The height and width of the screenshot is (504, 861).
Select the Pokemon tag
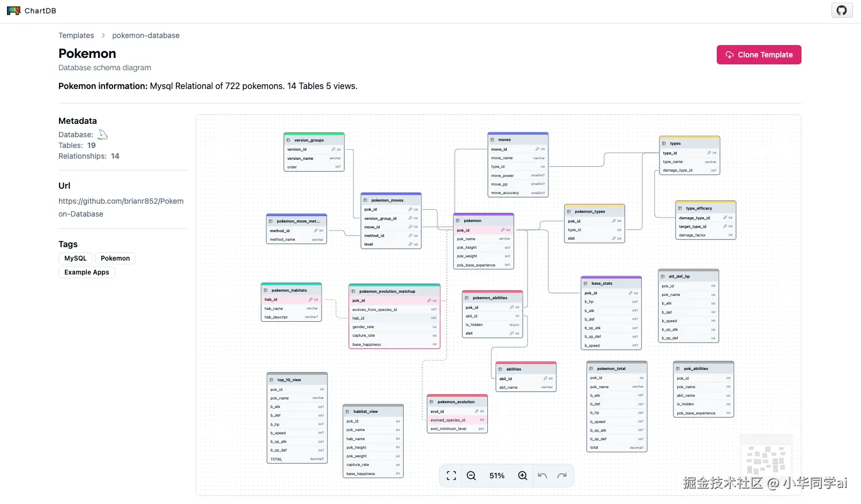[115, 258]
